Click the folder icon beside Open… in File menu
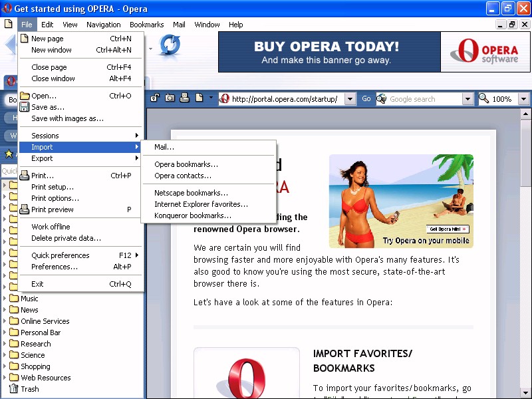 point(25,96)
